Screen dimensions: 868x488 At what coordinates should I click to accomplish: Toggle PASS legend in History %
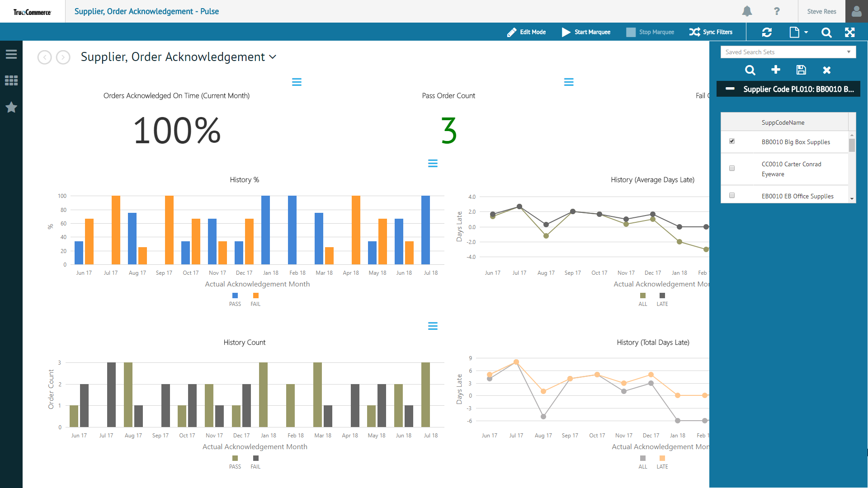click(235, 300)
